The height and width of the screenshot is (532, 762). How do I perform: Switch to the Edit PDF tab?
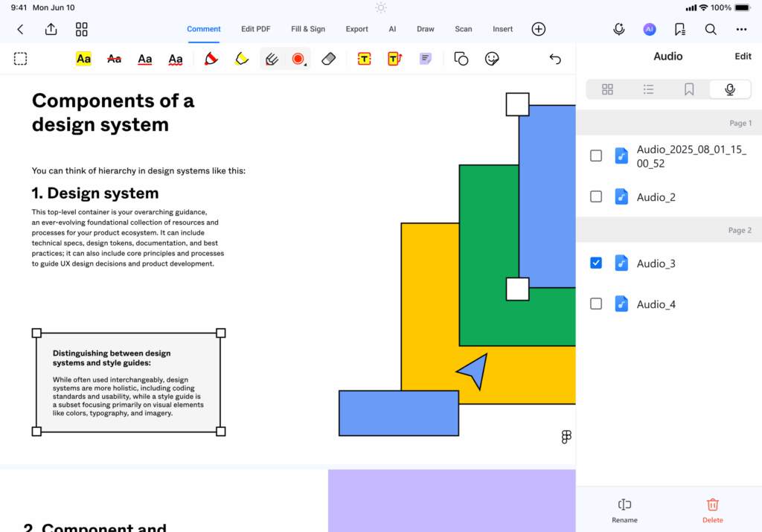pyautogui.click(x=255, y=29)
